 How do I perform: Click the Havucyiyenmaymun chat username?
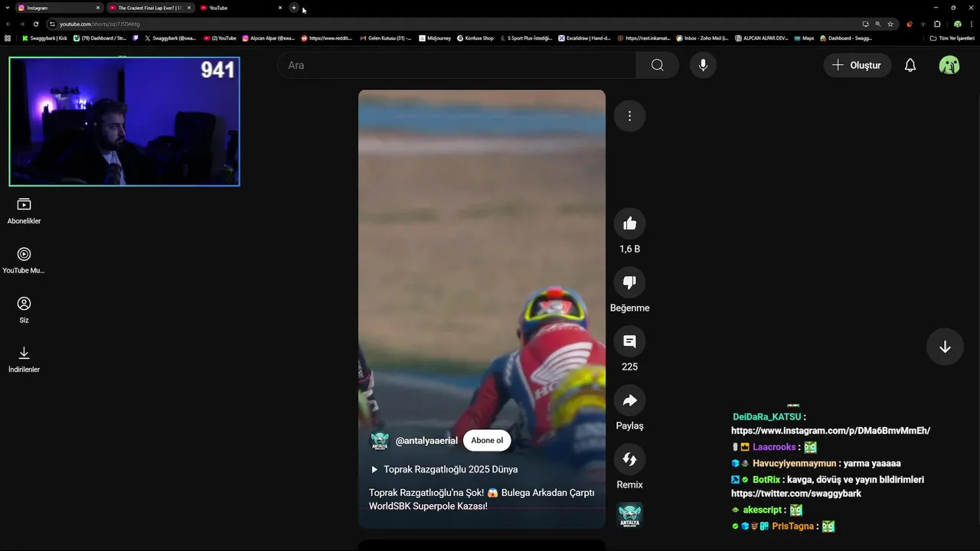coord(794,463)
